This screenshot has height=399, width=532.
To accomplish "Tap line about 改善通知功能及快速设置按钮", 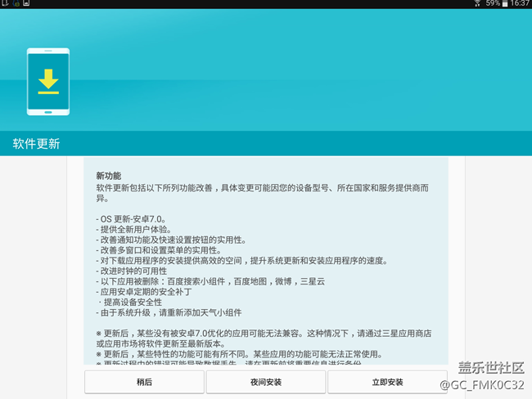I will [x=171, y=240].
